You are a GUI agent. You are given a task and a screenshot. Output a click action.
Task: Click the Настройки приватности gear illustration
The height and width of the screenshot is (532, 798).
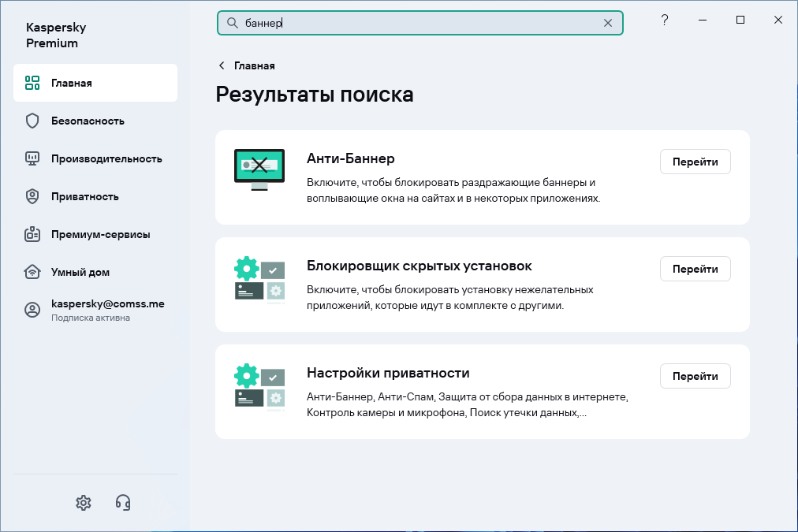(259, 386)
